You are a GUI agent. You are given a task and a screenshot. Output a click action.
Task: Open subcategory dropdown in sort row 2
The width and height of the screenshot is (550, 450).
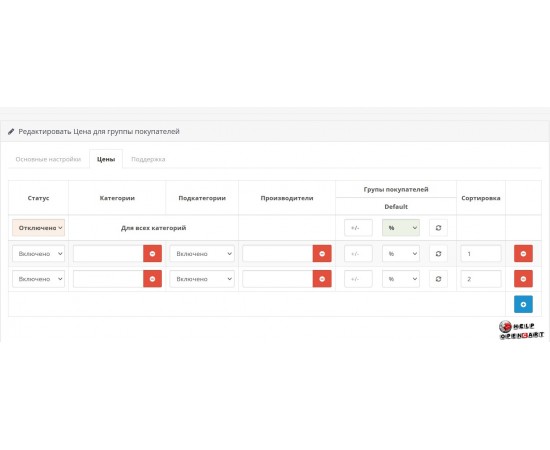pos(202,279)
